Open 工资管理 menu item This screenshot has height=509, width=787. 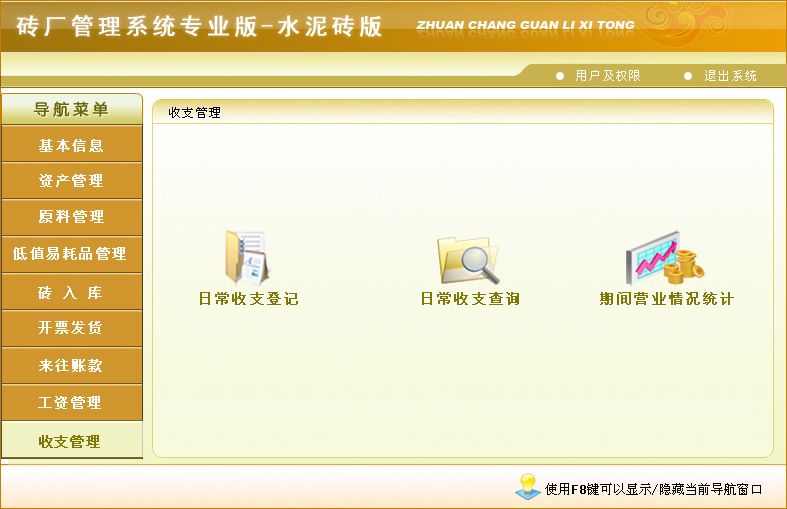click(72, 403)
